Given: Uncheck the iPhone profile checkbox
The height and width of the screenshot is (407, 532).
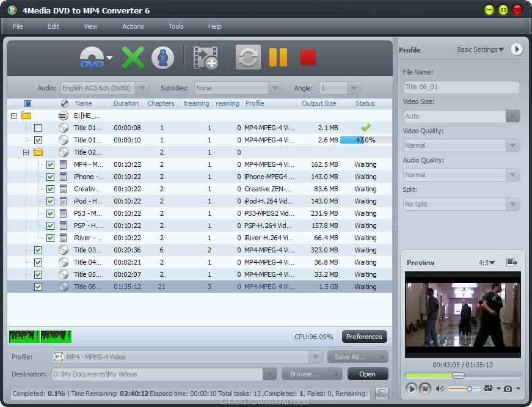Looking at the screenshot, I should pyautogui.click(x=51, y=177).
